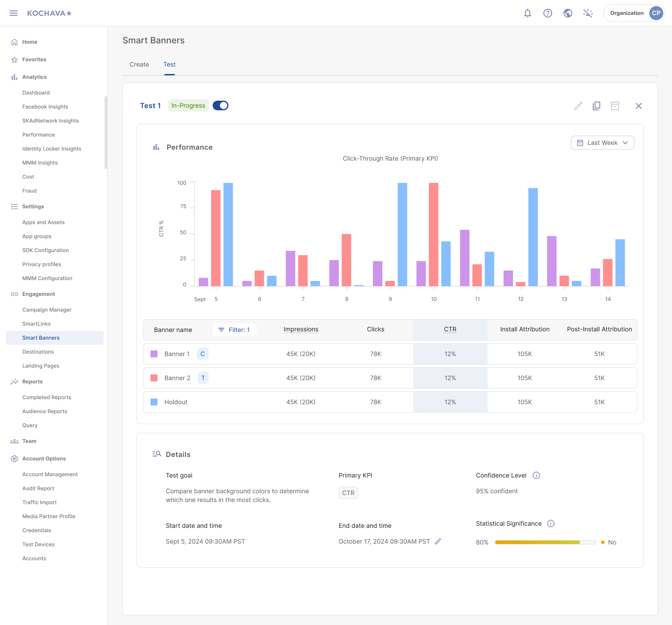The width and height of the screenshot is (672, 625).
Task: Click the Banner 2 red color swatch
Action: [154, 378]
